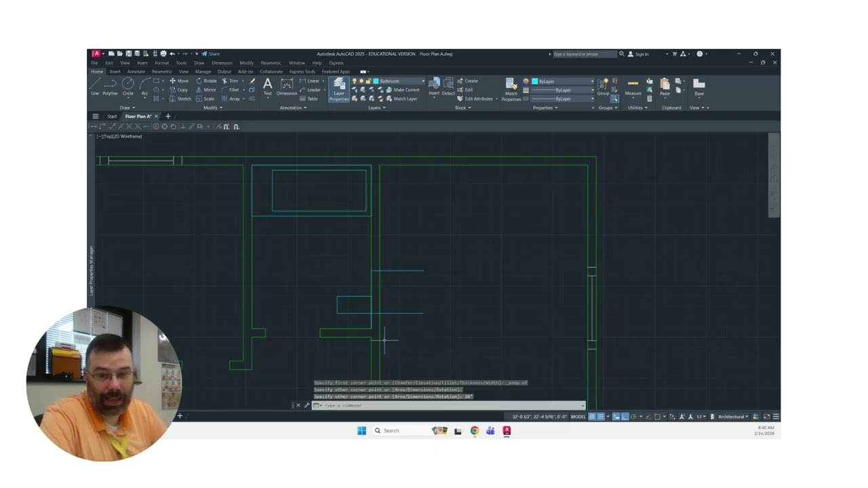Toggle snap mode in status bar
Image resolution: width=868 pixels, height=488 pixels.
pos(601,416)
